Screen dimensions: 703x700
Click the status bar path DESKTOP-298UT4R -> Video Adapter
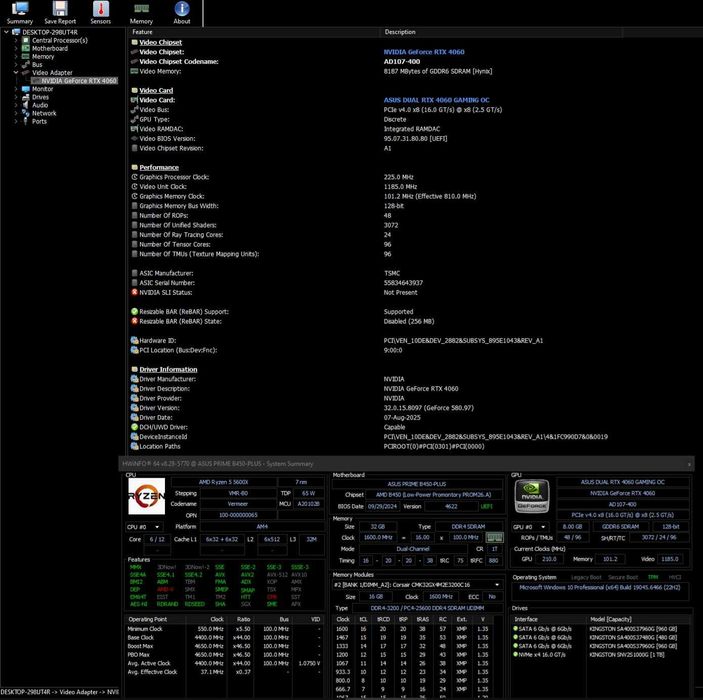60,692
